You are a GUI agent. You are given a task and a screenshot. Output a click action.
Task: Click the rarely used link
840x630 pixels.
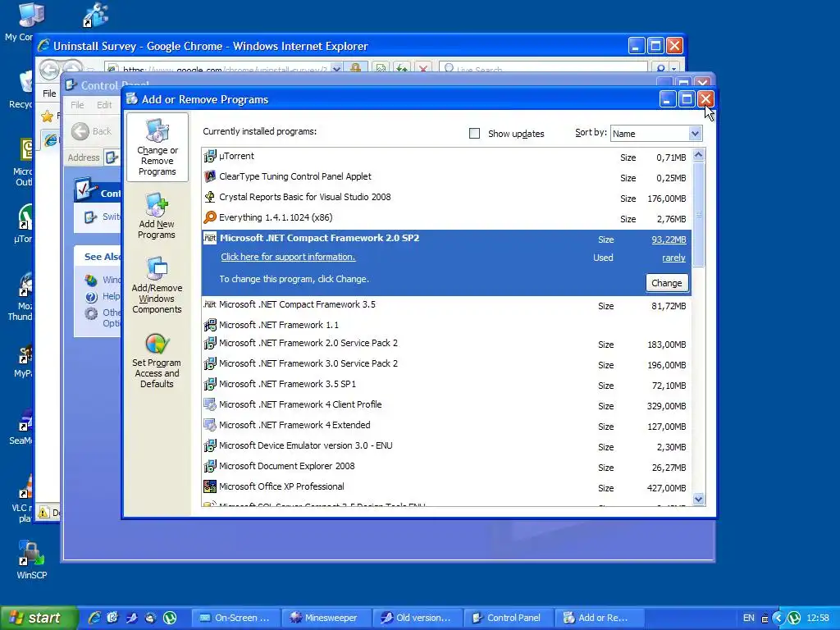[674, 258]
